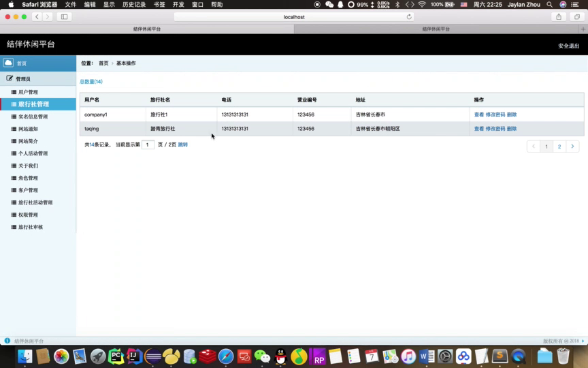Open 网站简介 sidebar entry
Image resolution: width=588 pixels, height=368 pixels.
click(28, 141)
